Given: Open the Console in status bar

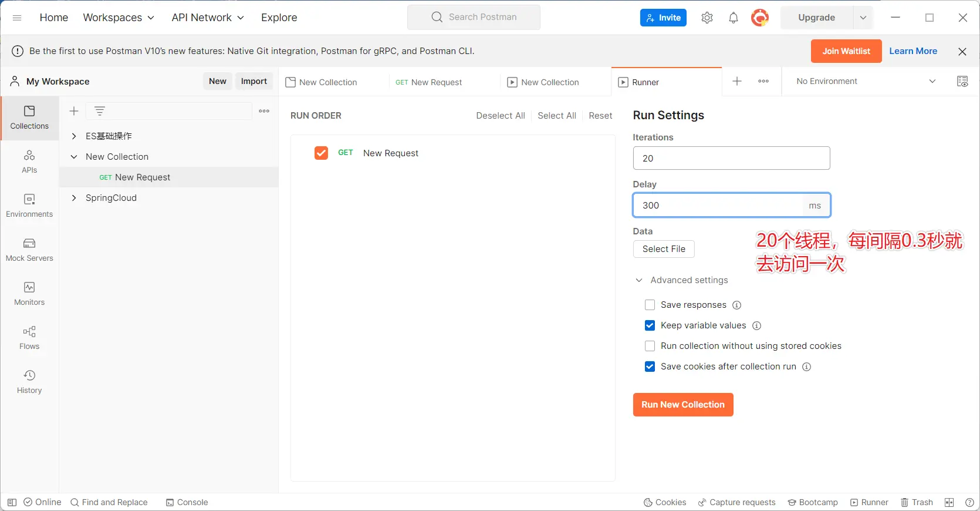Looking at the screenshot, I should pos(187,502).
